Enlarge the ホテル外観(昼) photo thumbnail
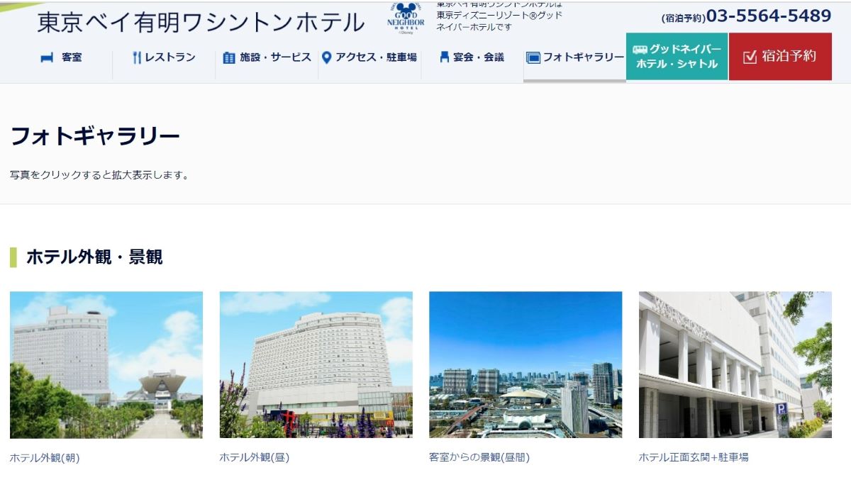 (x=316, y=364)
